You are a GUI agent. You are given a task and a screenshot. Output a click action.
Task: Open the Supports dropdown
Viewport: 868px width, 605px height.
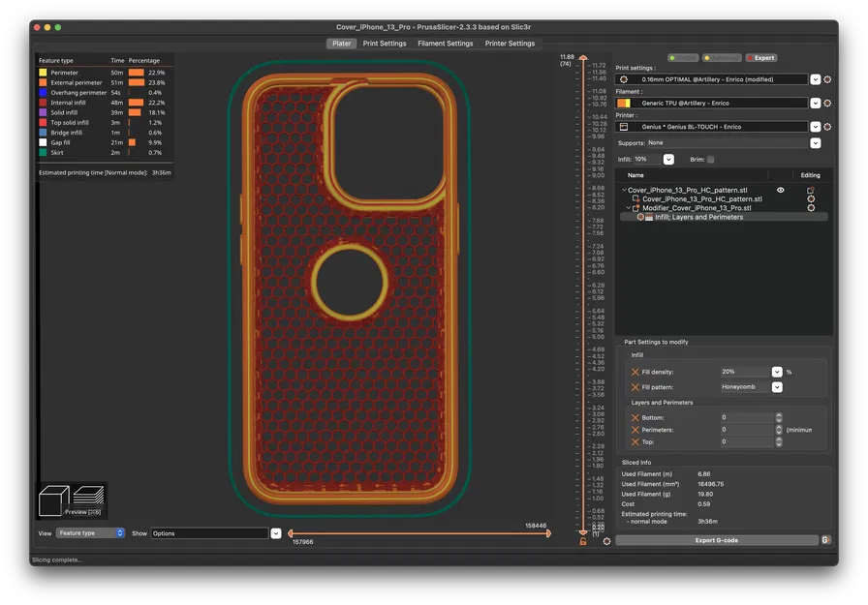(815, 142)
